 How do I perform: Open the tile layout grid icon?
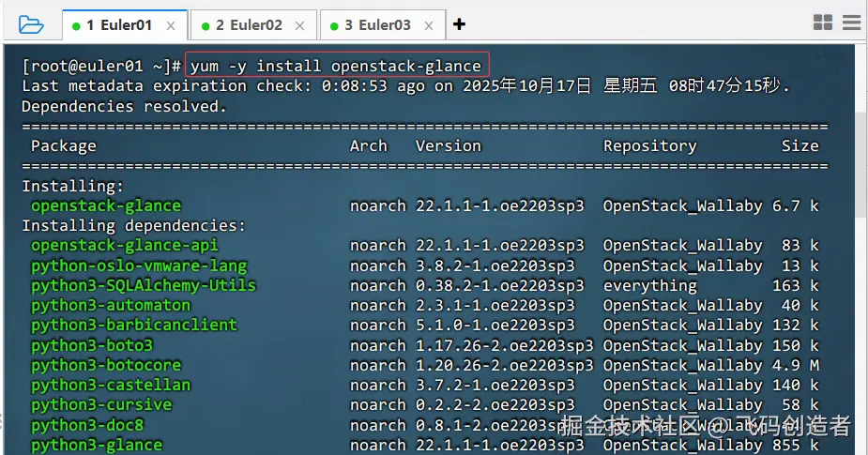[x=823, y=23]
